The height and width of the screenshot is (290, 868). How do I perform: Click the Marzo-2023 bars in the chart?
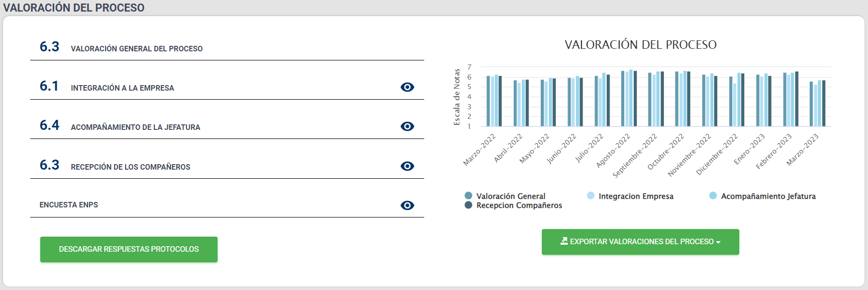817,104
